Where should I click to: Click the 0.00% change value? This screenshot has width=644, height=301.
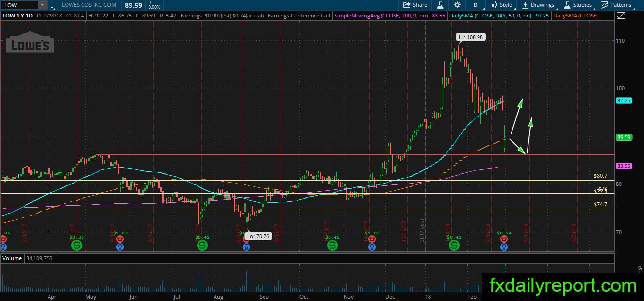coord(154,7)
